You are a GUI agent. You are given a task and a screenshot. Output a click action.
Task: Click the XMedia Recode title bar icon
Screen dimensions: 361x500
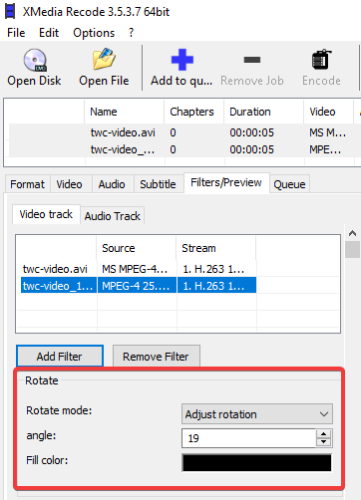(x=10, y=11)
